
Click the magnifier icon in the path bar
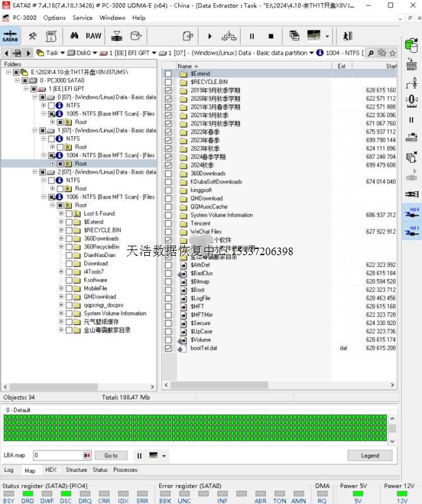pos(371,53)
